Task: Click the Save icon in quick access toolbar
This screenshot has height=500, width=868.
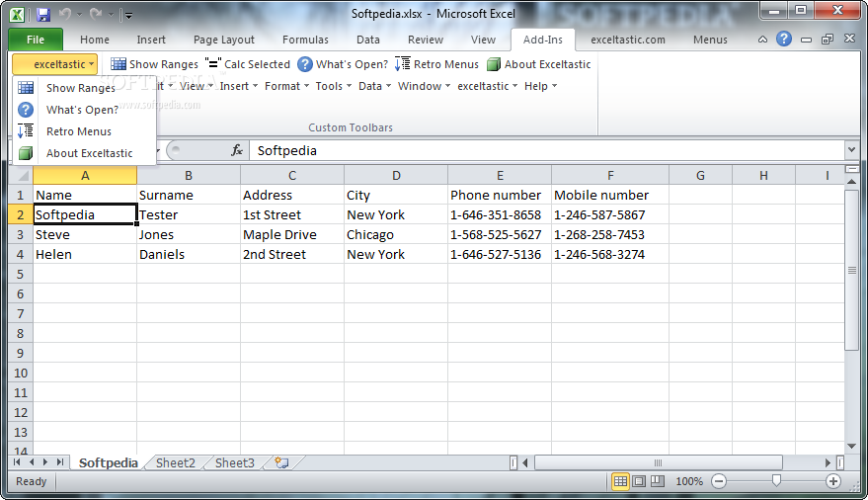Action: pos(43,15)
